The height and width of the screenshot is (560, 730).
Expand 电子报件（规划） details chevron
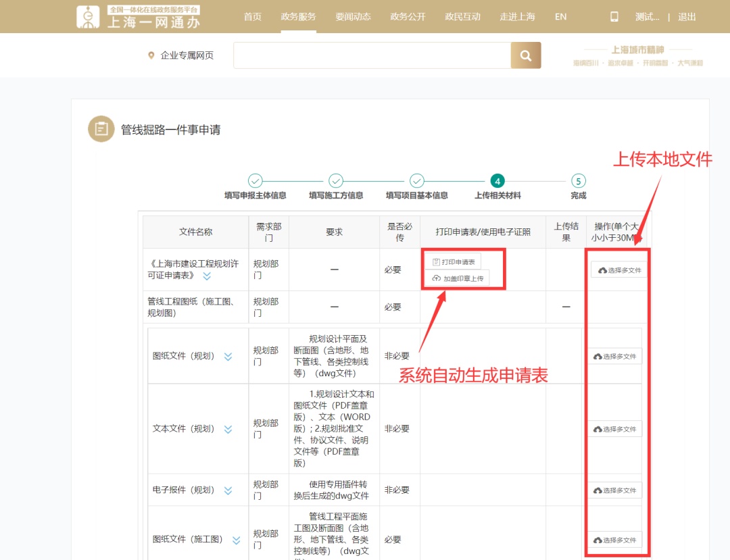point(228,490)
